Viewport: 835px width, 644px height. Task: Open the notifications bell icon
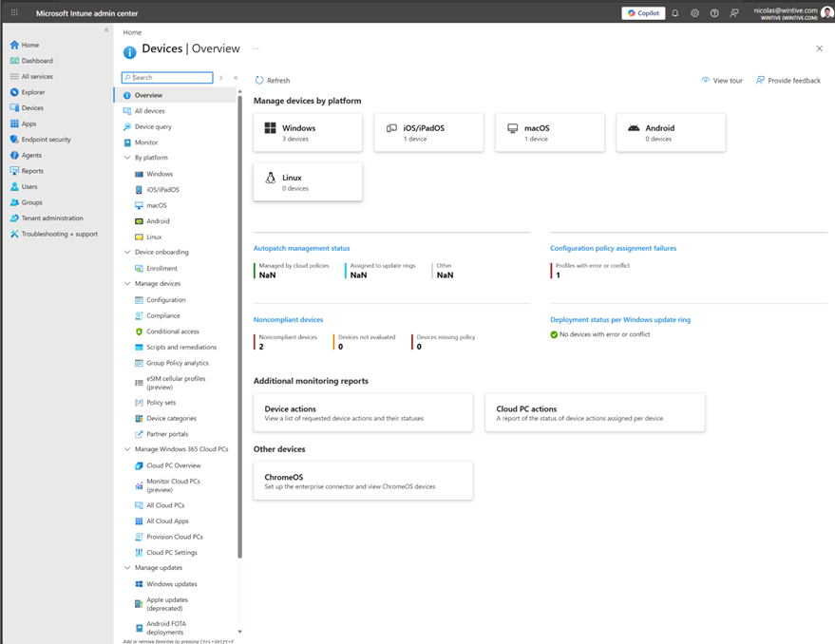(x=674, y=13)
